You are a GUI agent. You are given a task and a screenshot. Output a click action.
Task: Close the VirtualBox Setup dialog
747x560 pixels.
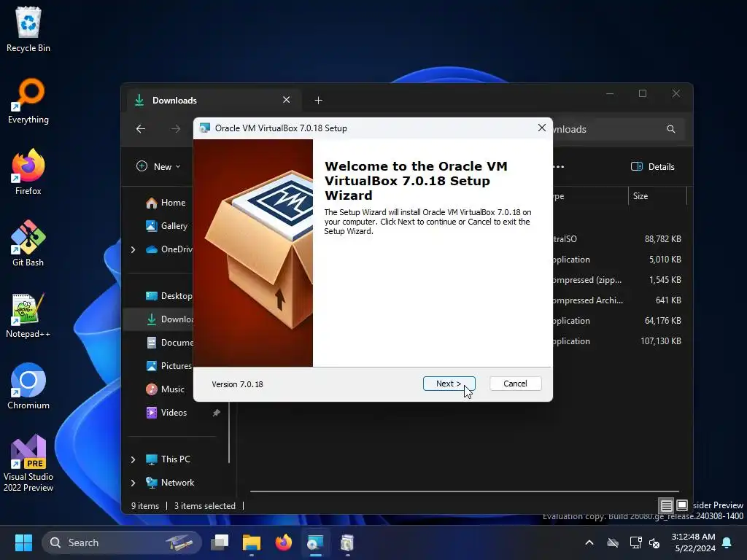542,128
